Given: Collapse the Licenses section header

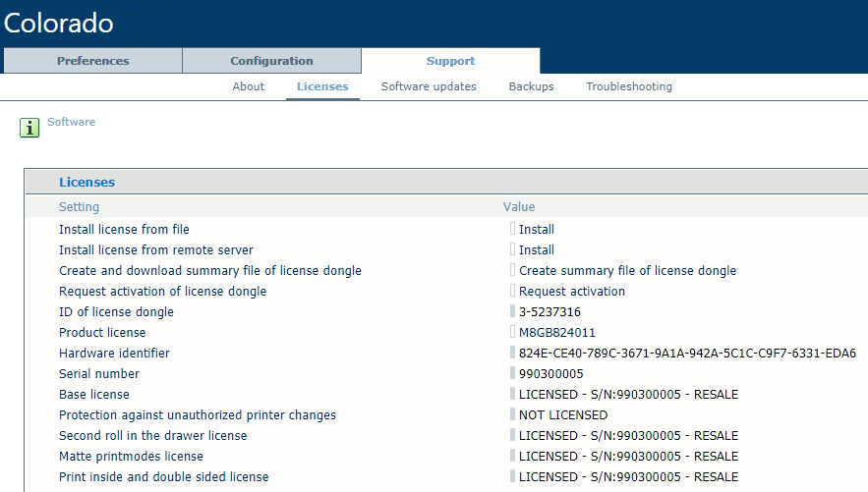Looking at the screenshot, I should pos(87,183).
